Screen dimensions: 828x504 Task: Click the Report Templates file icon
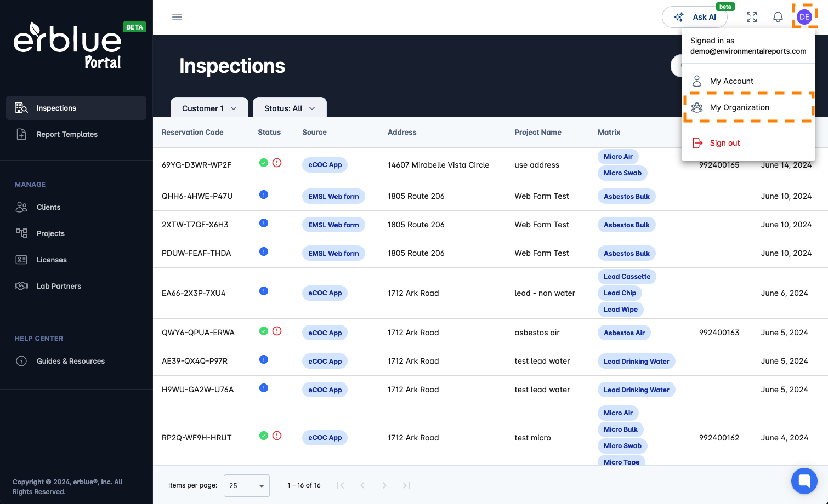(x=21, y=134)
